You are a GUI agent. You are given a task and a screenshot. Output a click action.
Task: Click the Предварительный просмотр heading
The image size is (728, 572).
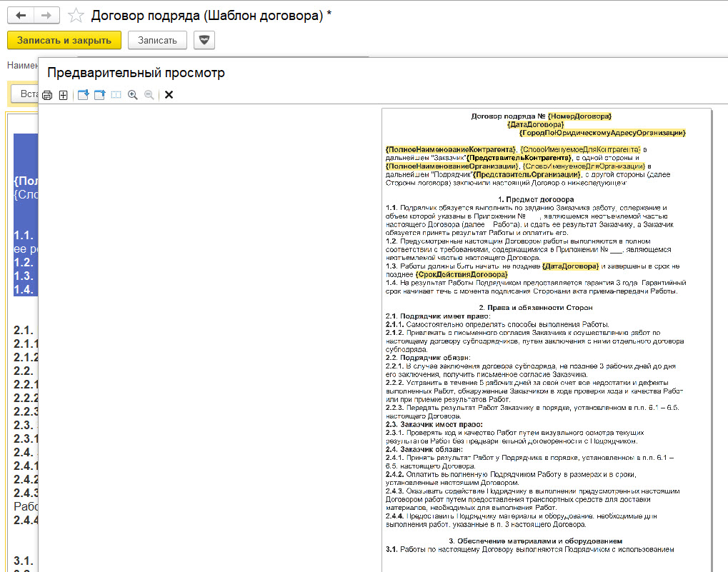tap(136, 73)
